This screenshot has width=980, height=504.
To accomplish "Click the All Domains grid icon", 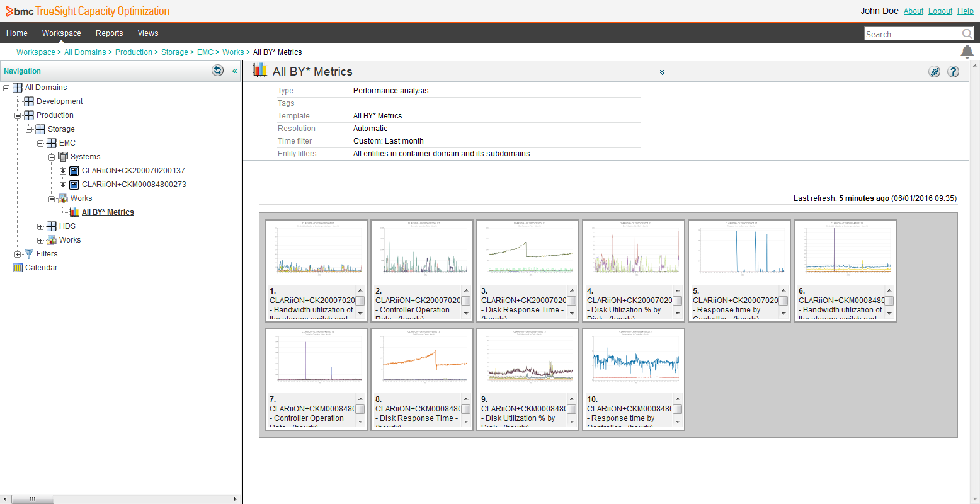I will click(18, 88).
